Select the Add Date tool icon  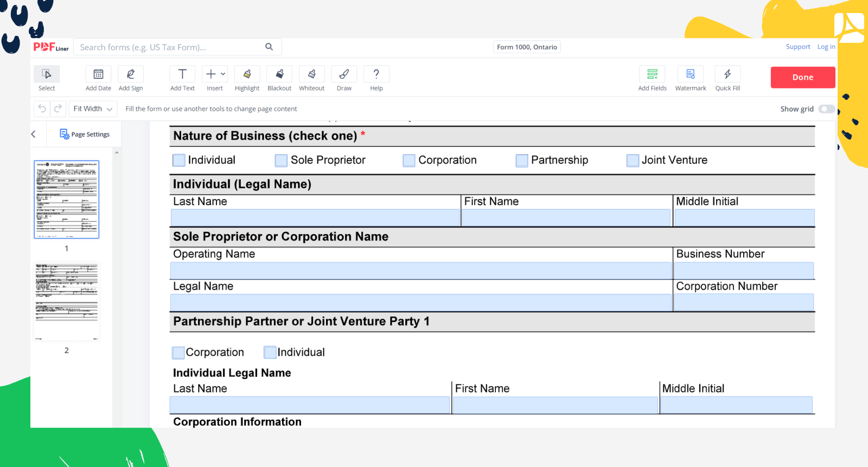(x=98, y=74)
